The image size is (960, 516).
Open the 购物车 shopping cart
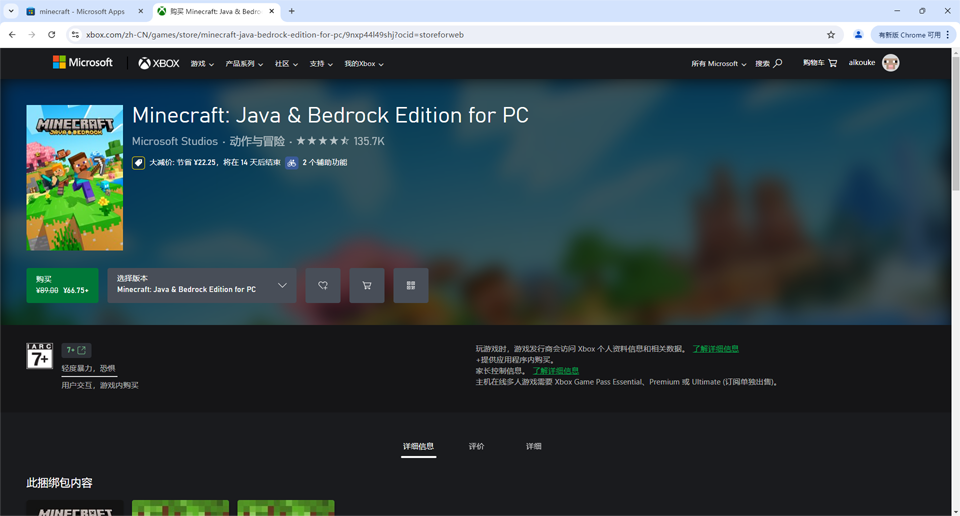pos(819,63)
